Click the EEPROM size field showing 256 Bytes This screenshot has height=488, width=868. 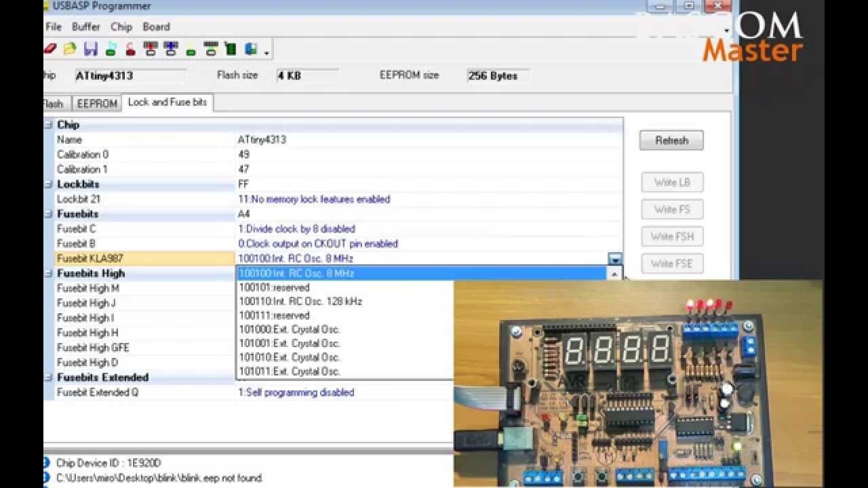click(498, 76)
